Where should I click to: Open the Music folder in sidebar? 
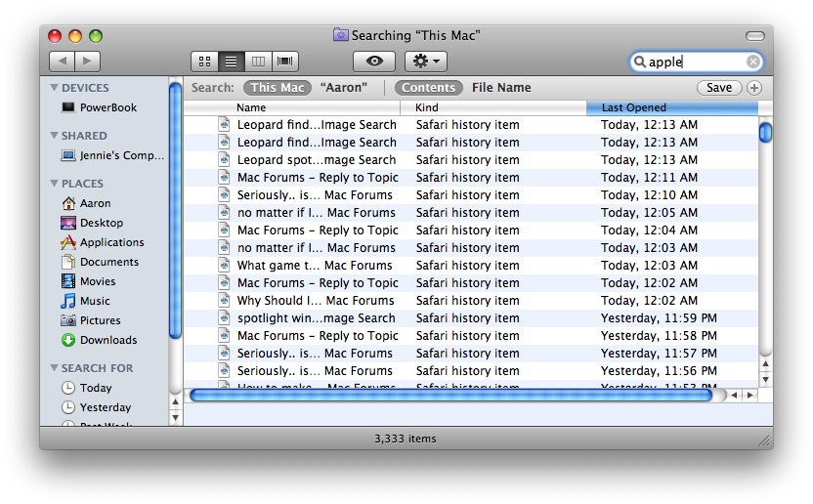[x=86, y=301]
